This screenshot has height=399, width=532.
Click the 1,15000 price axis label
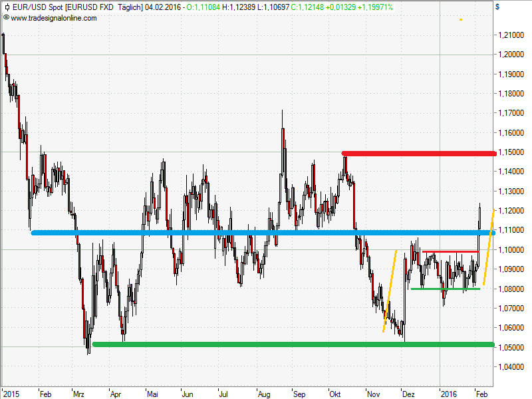(x=511, y=152)
